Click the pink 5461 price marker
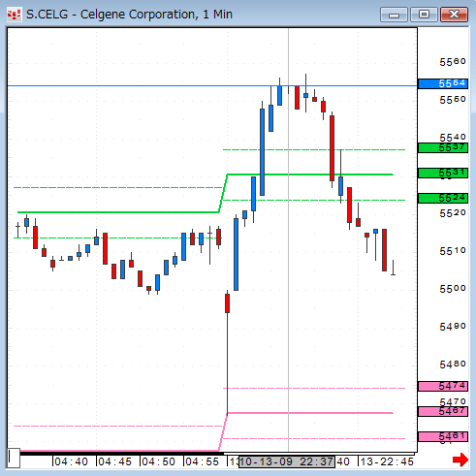This screenshot has width=476, height=476. click(x=443, y=436)
